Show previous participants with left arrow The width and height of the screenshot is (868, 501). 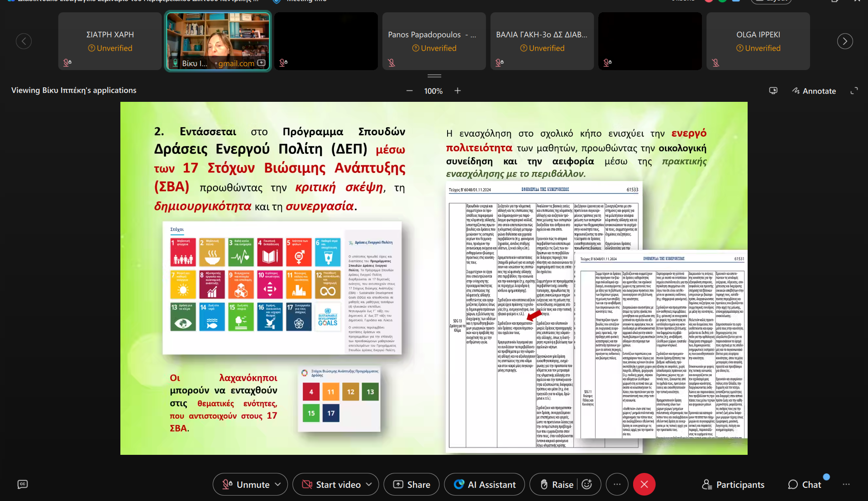24,41
